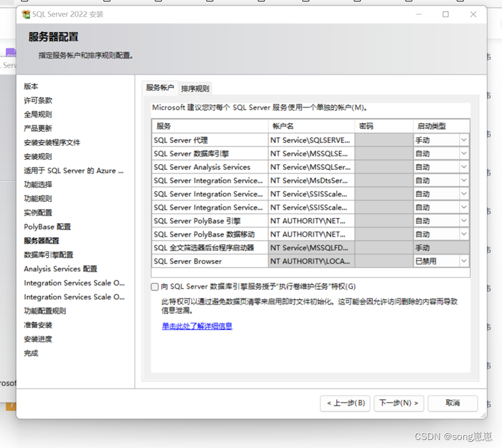Select the 产品更新 step in the sidebar

[x=38, y=129]
